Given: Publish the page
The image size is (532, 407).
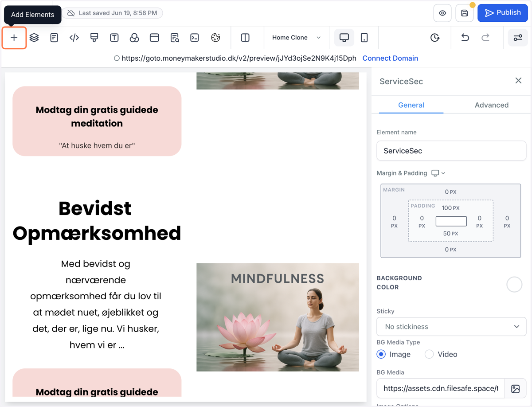Looking at the screenshot, I should point(503,13).
